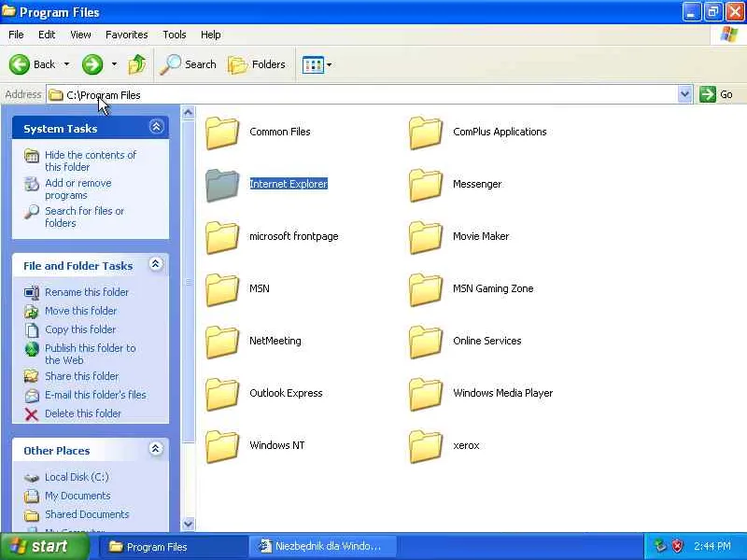Open the Windows Start menu

point(45,546)
